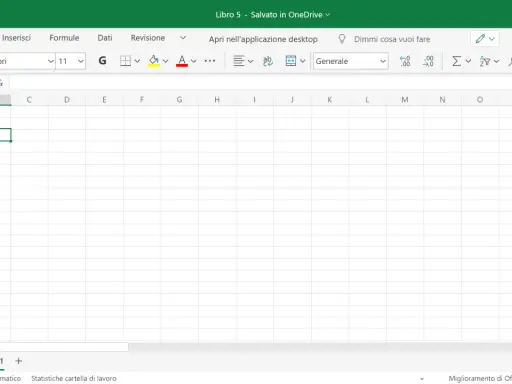Decrease decimal places icon

[x=428, y=61]
